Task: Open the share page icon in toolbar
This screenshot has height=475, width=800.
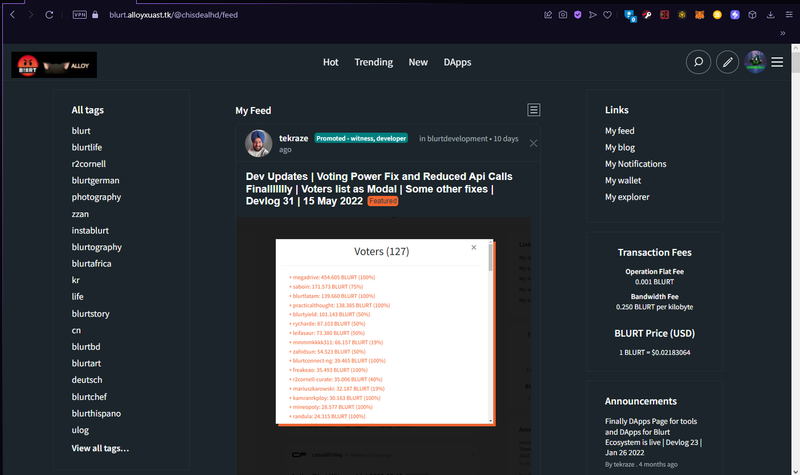Action: pos(548,15)
